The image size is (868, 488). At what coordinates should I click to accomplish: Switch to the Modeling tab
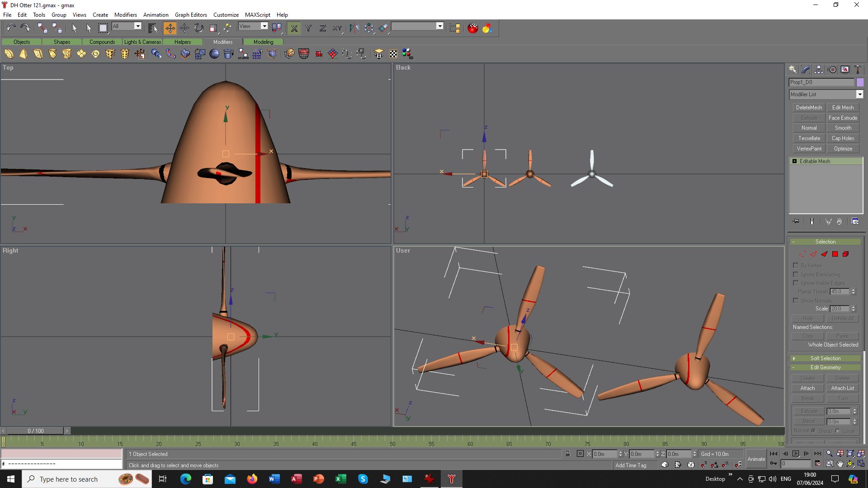[x=263, y=42]
